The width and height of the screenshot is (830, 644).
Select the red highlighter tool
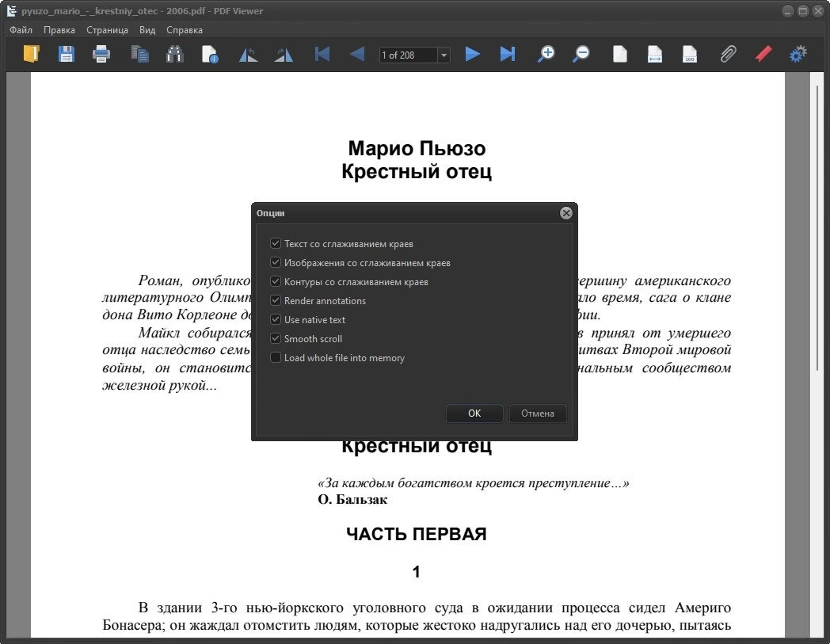coord(763,54)
